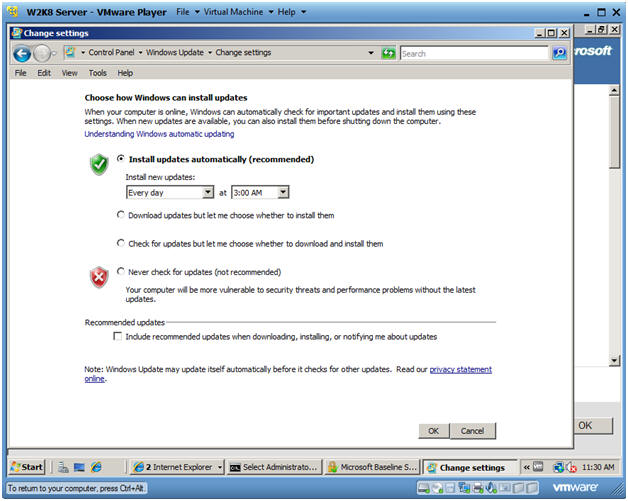The image size is (628, 501).
Task: Launch Internet Explorer from quick launch
Action: click(x=96, y=467)
